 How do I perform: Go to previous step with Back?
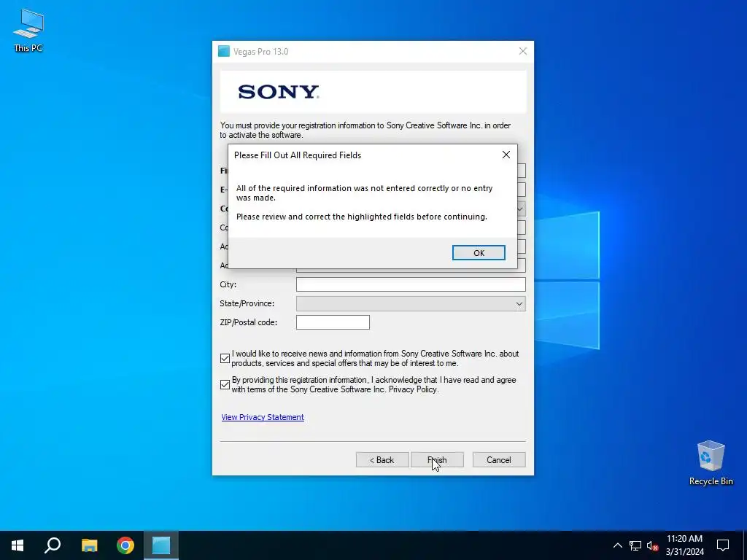tap(382, 460)
